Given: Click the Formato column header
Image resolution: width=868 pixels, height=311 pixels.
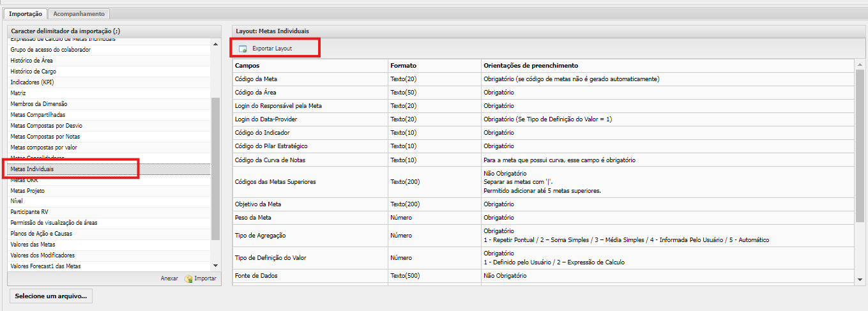Looking at the screenshot, I should coord(404,66).
